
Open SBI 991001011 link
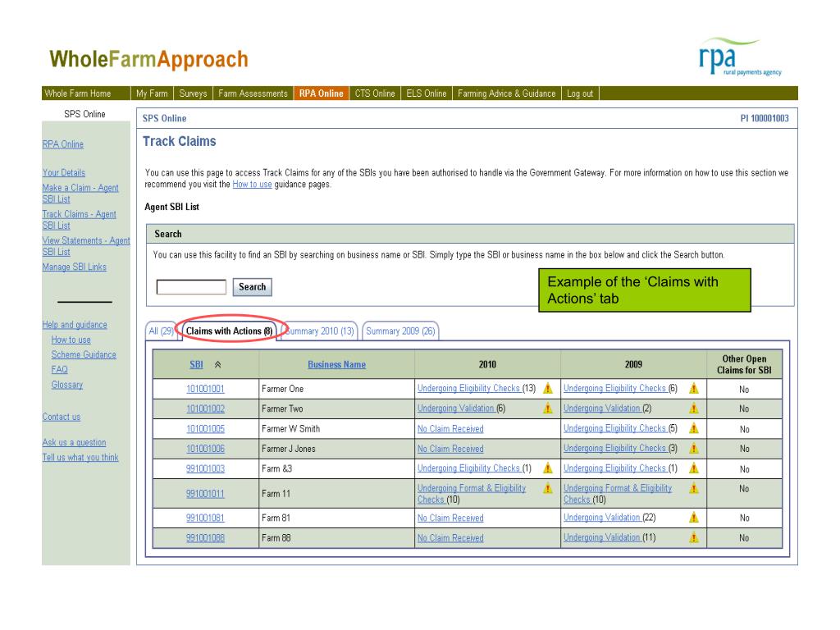click(205, 494)
